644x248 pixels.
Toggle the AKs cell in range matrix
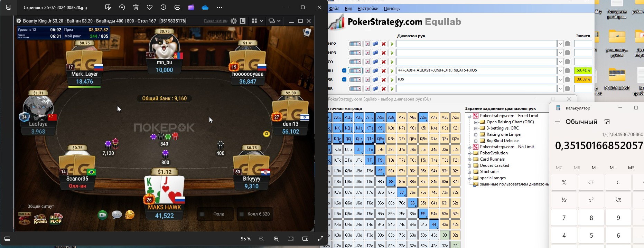click(x=338, y=117)
